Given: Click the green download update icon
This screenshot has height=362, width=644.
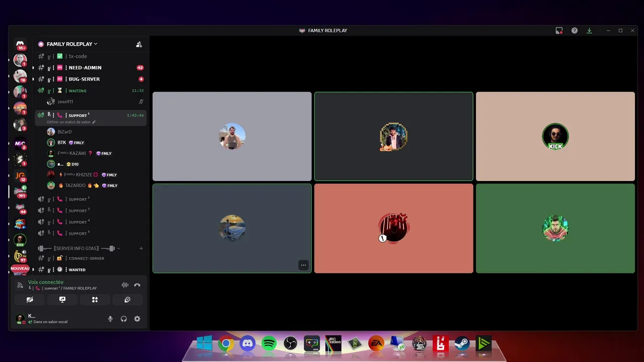Looking at the screenshot, I should (x=589, y=31).
